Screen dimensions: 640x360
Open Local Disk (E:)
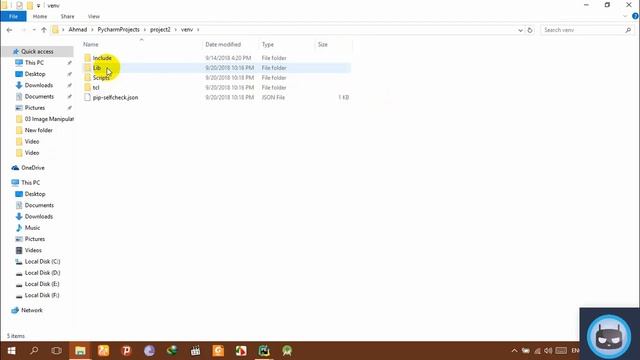[x=42, y=284]
